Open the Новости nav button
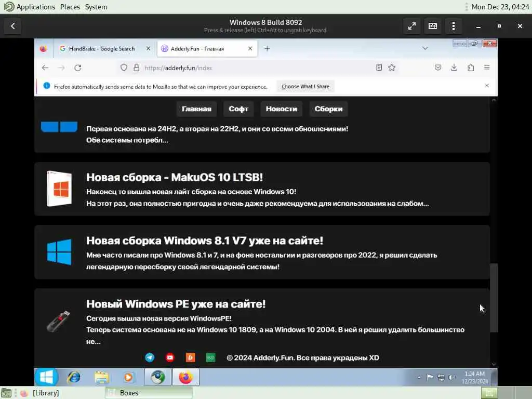532x399 pixels. [281, 109]
